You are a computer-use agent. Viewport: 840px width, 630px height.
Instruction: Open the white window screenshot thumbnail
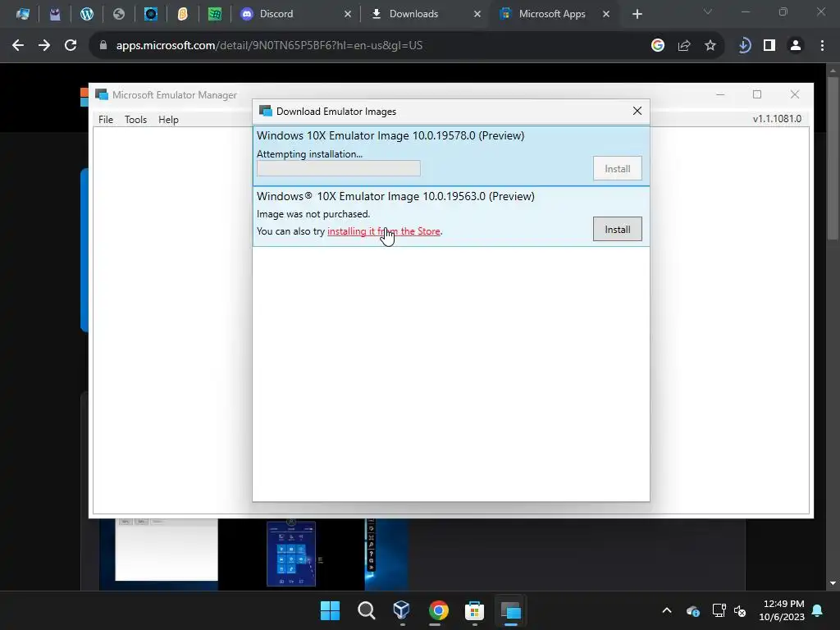point(167,549)
